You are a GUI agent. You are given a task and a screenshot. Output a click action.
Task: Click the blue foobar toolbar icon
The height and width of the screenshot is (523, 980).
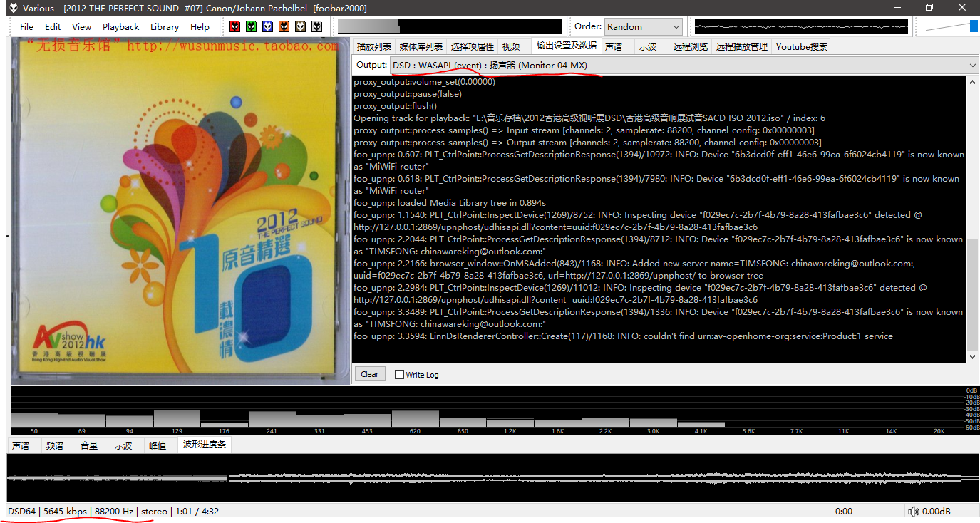pos(268,26)
